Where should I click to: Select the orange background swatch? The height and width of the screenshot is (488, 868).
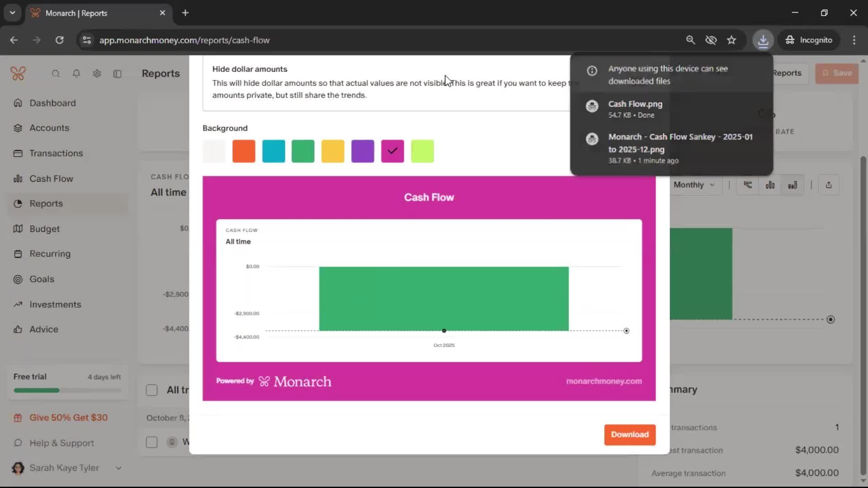click(x=244, y=151)
